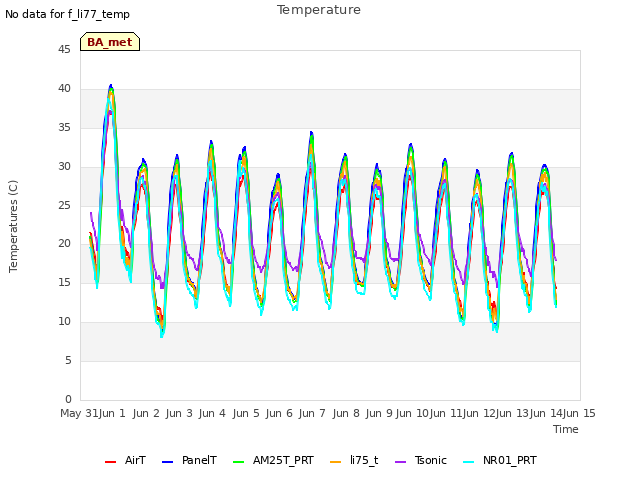Toggle the AirT legend entry

click(125, 461)
